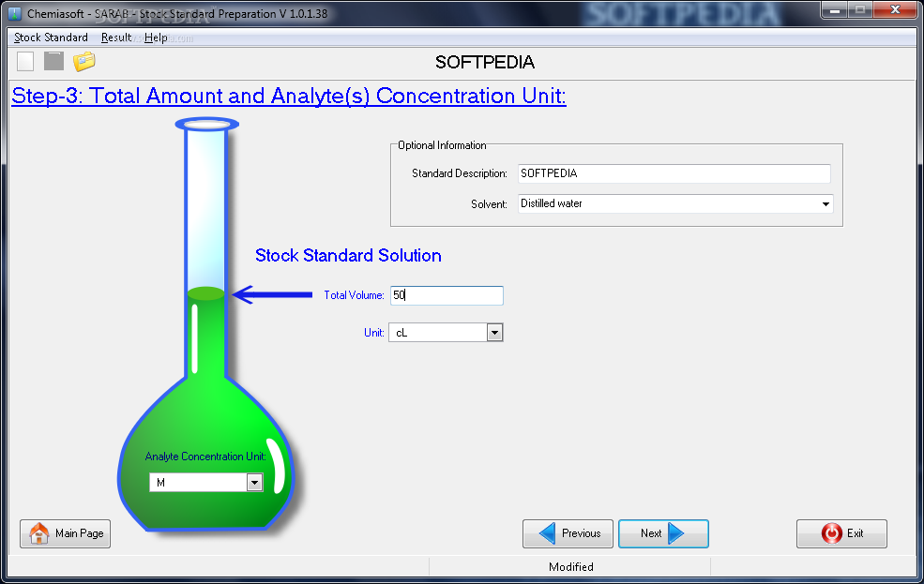This screenshot has width=924, height=584.
Task: Click the gray Save toolbar icon
Action: click(53, 61)
